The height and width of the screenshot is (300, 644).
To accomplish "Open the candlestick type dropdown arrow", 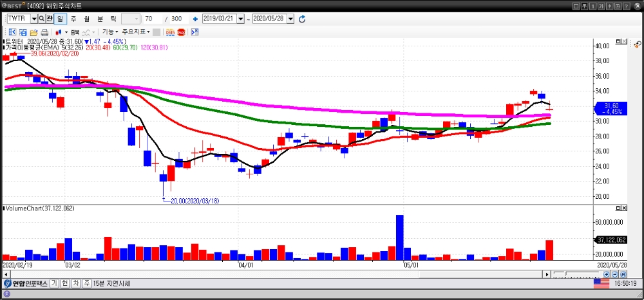I will [x=66, y=32].
